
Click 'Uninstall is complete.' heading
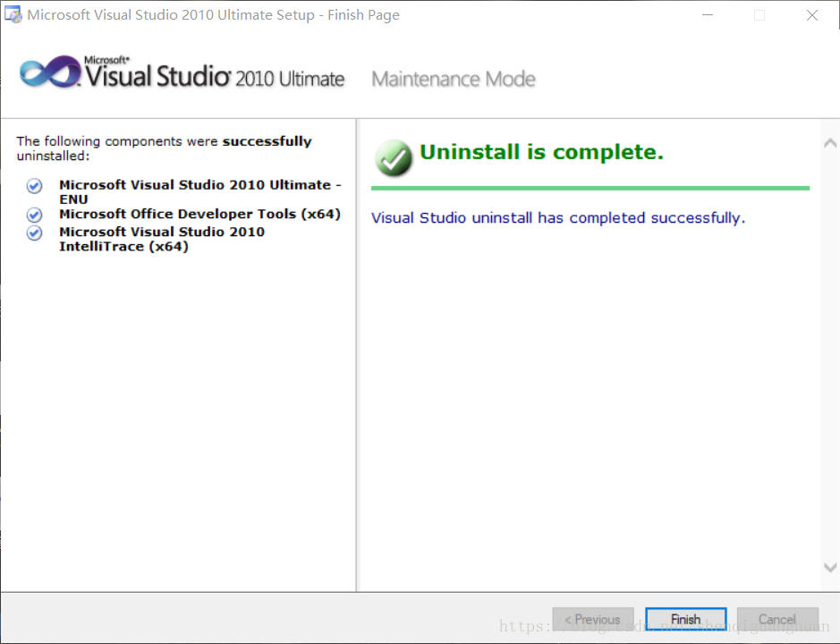click(x=541, y=152)
